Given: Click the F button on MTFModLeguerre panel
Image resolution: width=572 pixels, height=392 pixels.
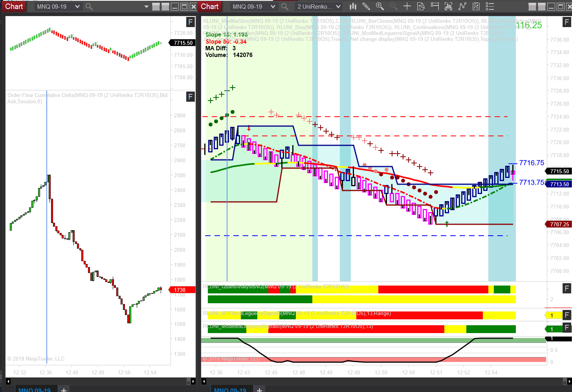Looking at the screenshot, I should (566, 315).
